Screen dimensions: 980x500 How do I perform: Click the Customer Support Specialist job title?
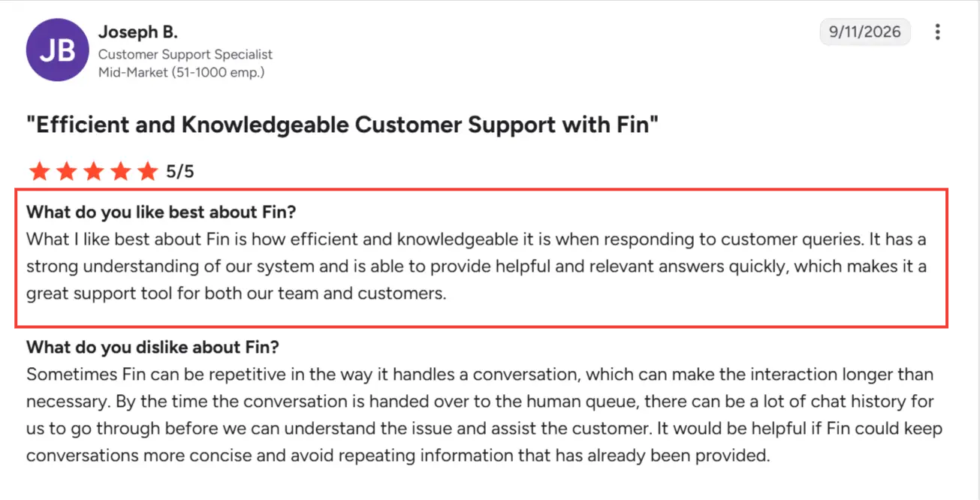coord(185,55)
